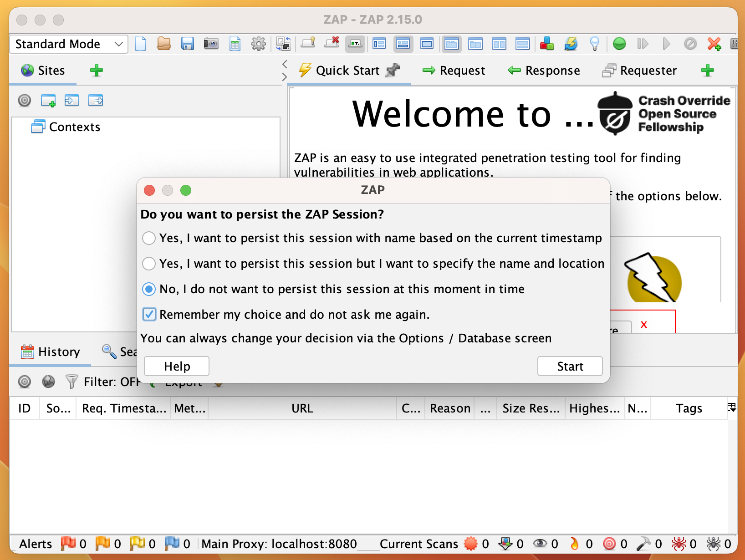Choose to specify session name and location
The image size is (745, 560).
point(148,264)
